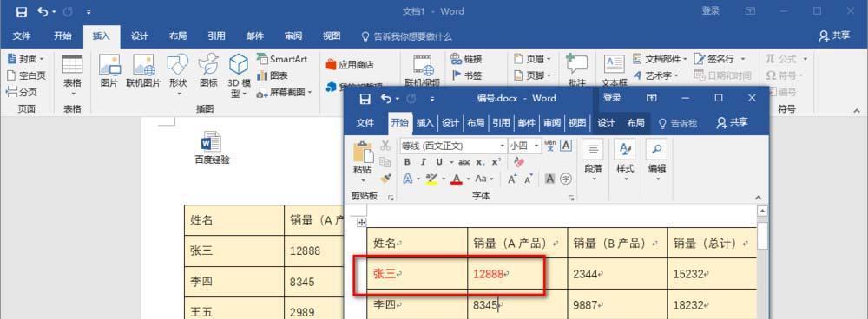Click 图标 icons button in 插图 group
Viewport: 868px width, 319px height.
point(208,71)
